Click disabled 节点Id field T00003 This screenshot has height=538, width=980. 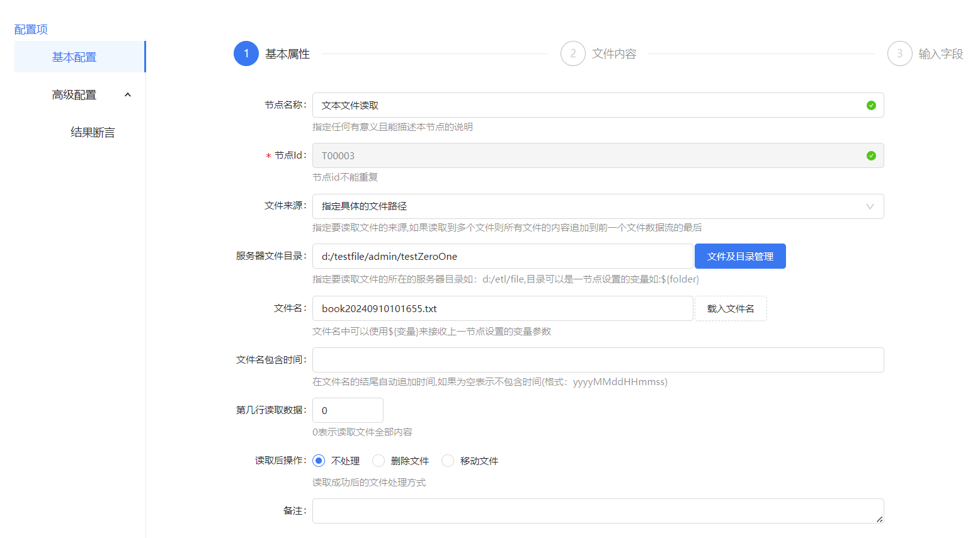[598, 155]
